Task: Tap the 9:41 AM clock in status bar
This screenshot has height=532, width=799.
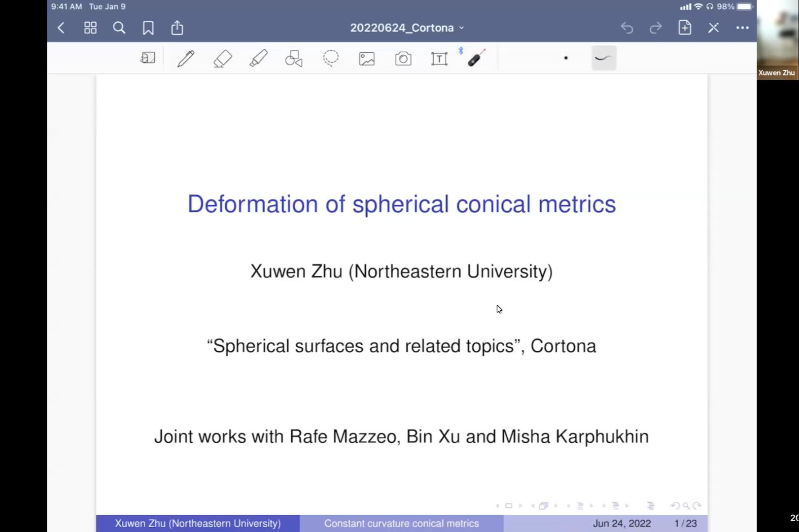Action: point(67,6)
